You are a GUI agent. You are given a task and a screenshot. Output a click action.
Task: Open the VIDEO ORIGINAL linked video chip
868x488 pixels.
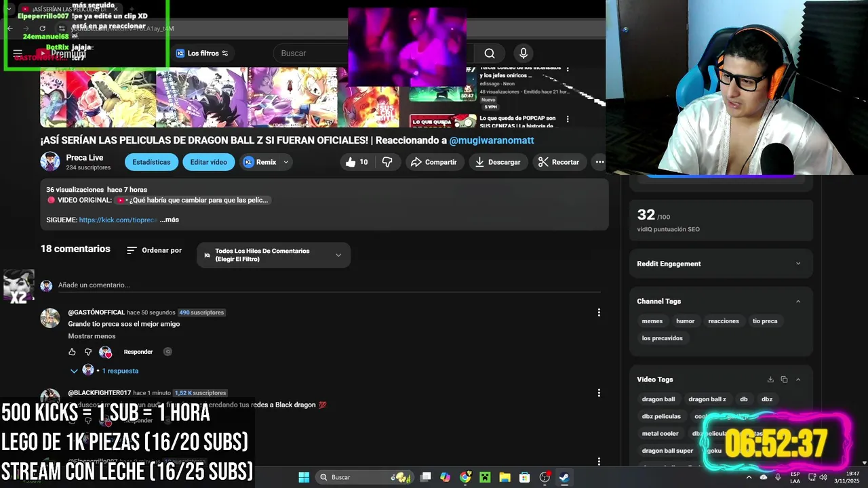click(x=193, y=200)
